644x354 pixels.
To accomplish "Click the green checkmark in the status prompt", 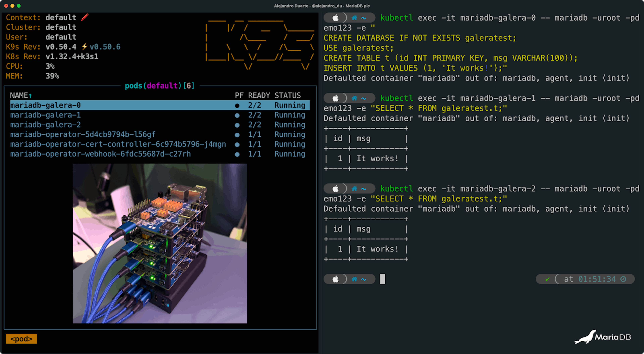I will (x=547, y=279).
